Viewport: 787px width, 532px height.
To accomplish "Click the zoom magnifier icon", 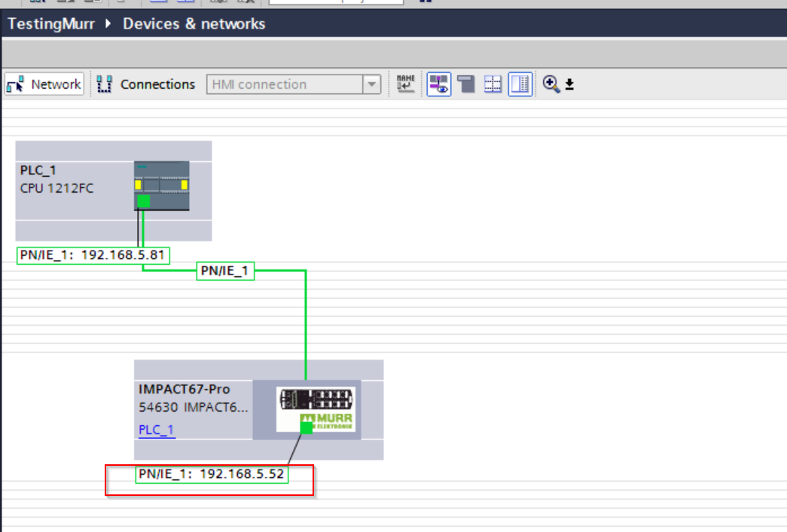I will 551,84.
